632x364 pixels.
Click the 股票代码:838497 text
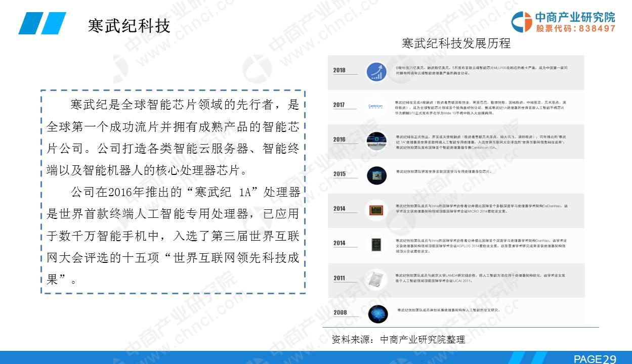576,29
